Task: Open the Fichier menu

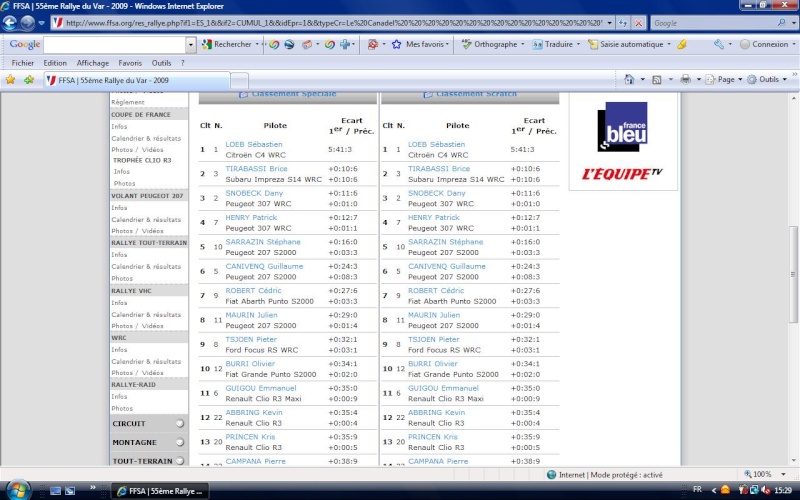Action: (x=22, y=63)
